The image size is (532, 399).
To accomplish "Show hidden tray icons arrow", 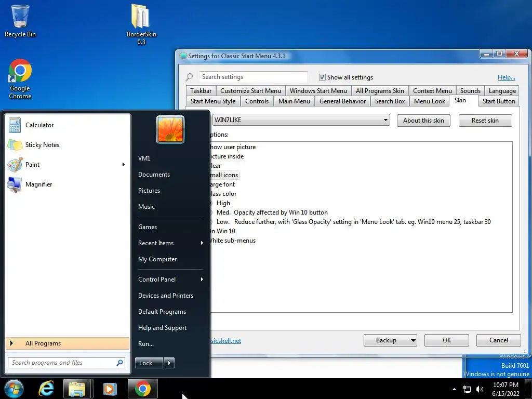I will [x=454, y=389].
